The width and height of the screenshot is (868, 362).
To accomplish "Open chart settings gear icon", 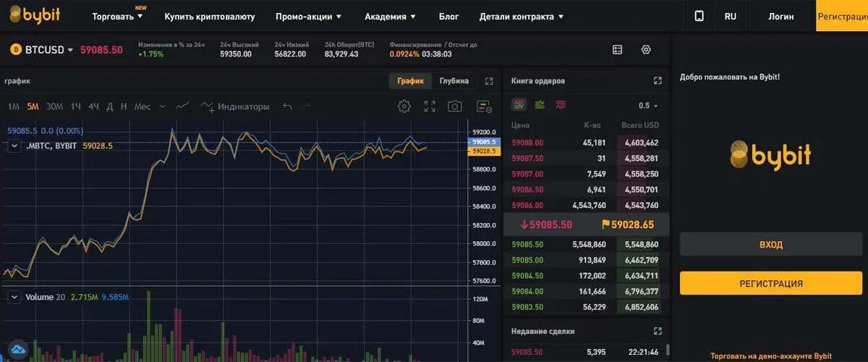I will [x=404, y=106].
